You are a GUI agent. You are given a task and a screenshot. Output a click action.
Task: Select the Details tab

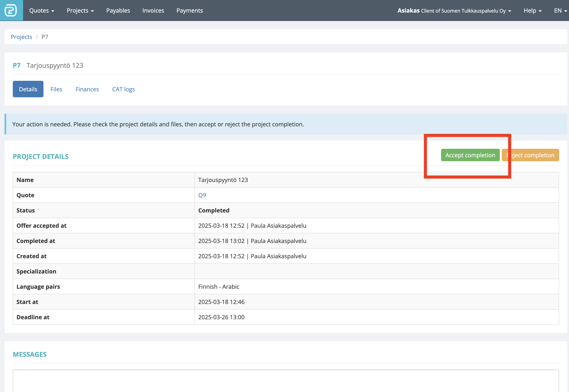(28, 89)
